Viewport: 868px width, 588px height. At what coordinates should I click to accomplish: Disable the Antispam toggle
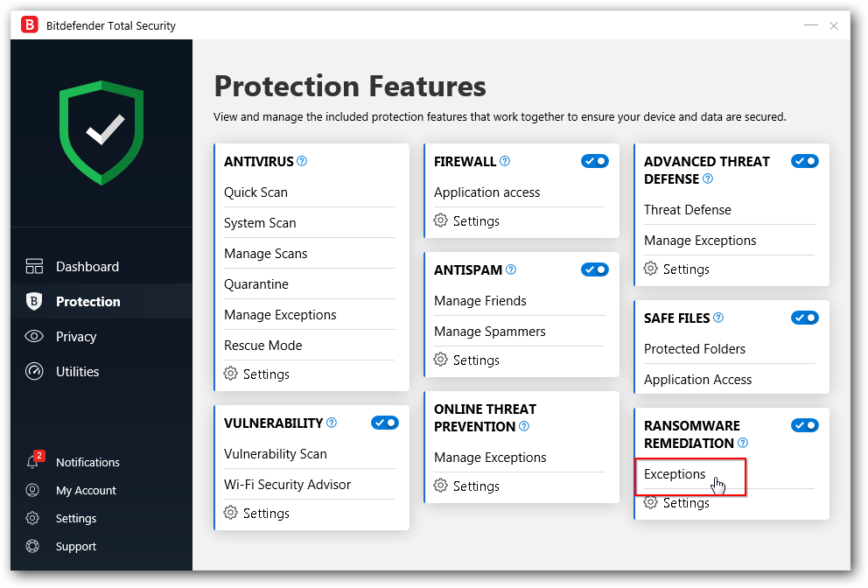pyautogui.click(x=595, y=269)
